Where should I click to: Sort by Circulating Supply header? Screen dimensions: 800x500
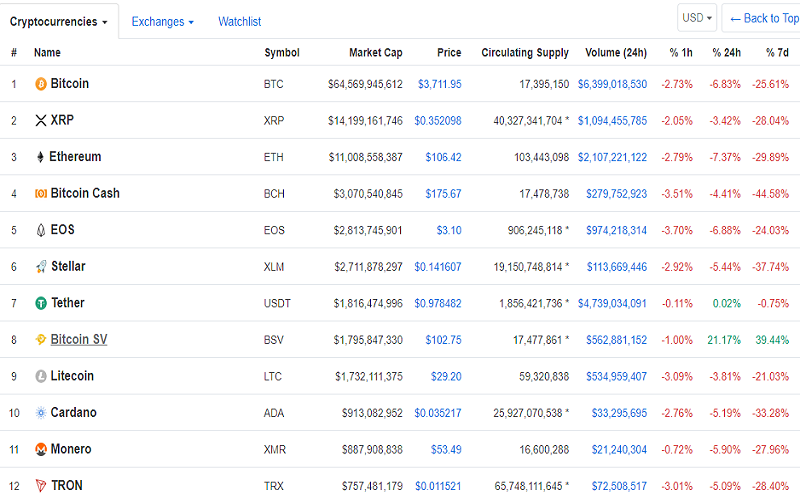click(524, 53)
